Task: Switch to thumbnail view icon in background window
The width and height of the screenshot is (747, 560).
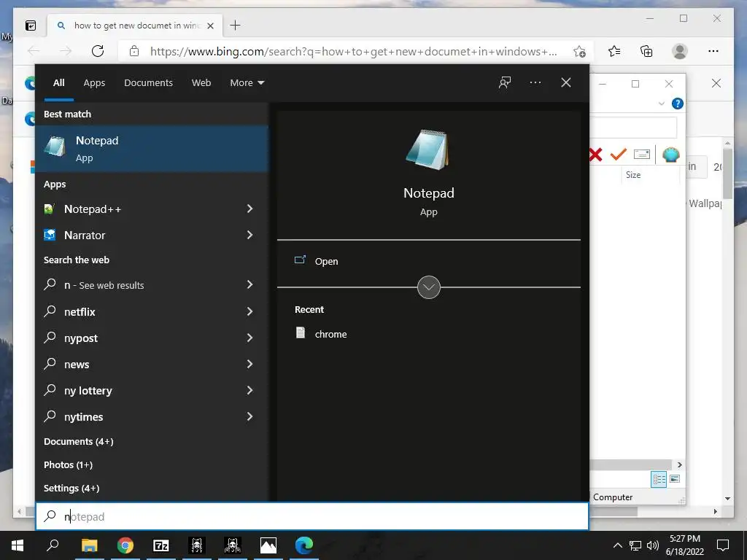Action: pyautogui.click(x=675, y=478)
